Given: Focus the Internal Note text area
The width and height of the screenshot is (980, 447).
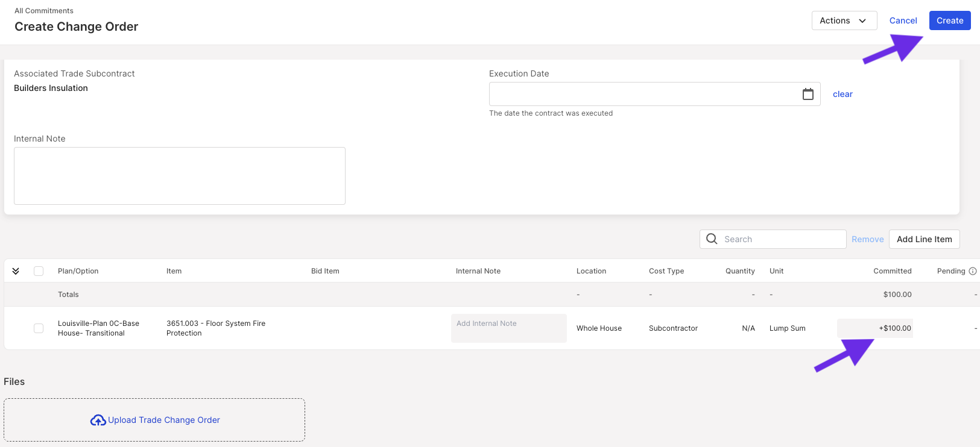Looking at the screenshot, I should point(180,176).
